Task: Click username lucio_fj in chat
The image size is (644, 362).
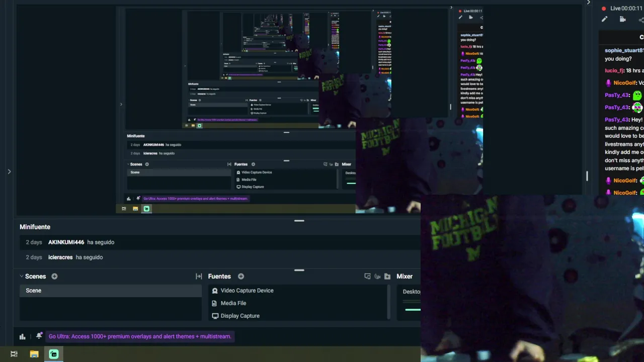Action: point(614,71)
